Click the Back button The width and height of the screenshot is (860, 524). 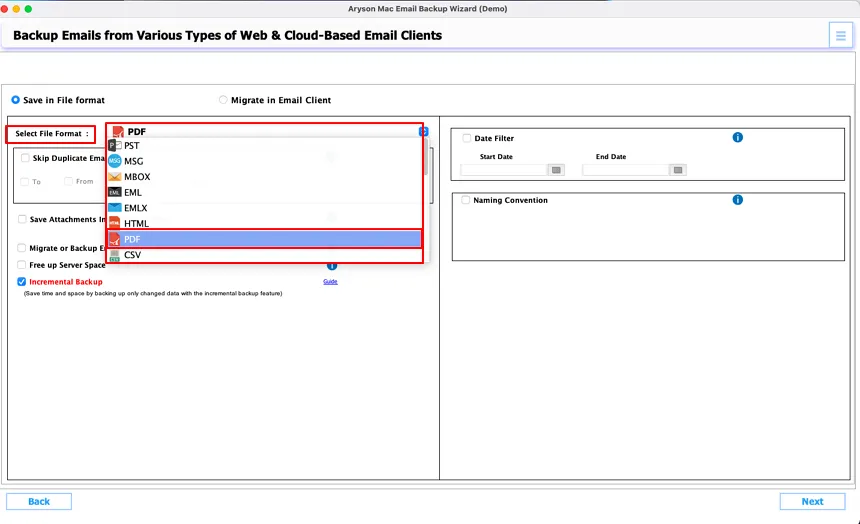[39, 502]
